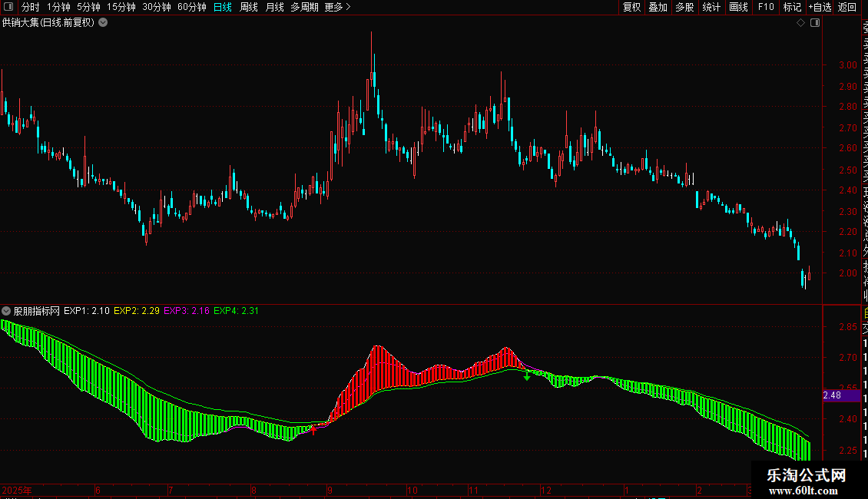Open the 画线 drawing tools
Viewport: 868px width, 499px height.
738,7
